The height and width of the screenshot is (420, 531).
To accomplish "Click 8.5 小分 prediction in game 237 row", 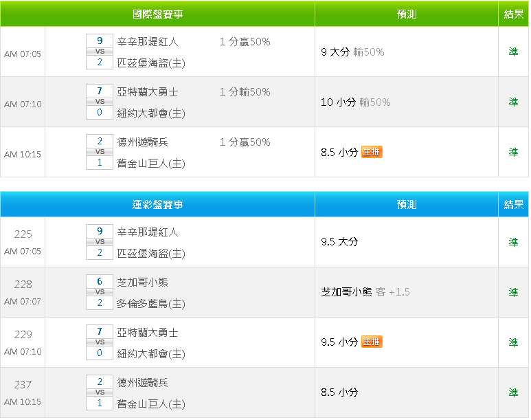I will coord(339,393).
